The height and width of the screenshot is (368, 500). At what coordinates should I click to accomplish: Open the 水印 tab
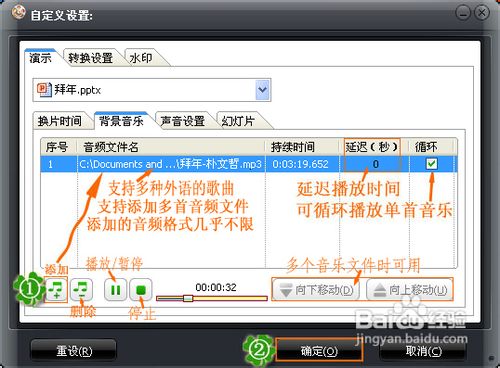click(x=141, y=58)
